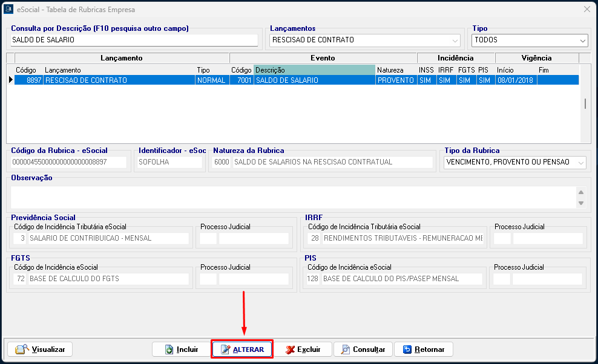Image resolution: width=598 pixels, height=364 pixels.
Task: Click the ALTERAR pencil edit icon
Action: click(225, 349)
